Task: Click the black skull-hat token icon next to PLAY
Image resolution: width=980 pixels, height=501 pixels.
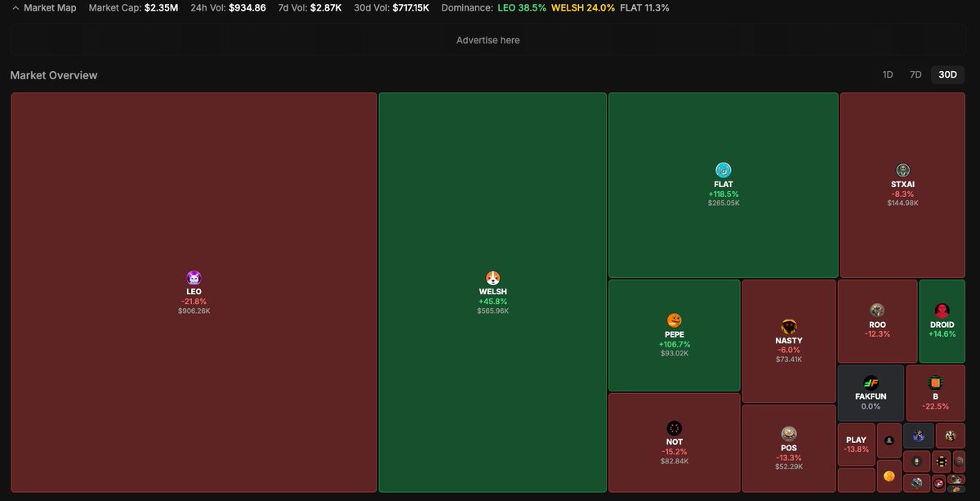Action: pos(889,441)
